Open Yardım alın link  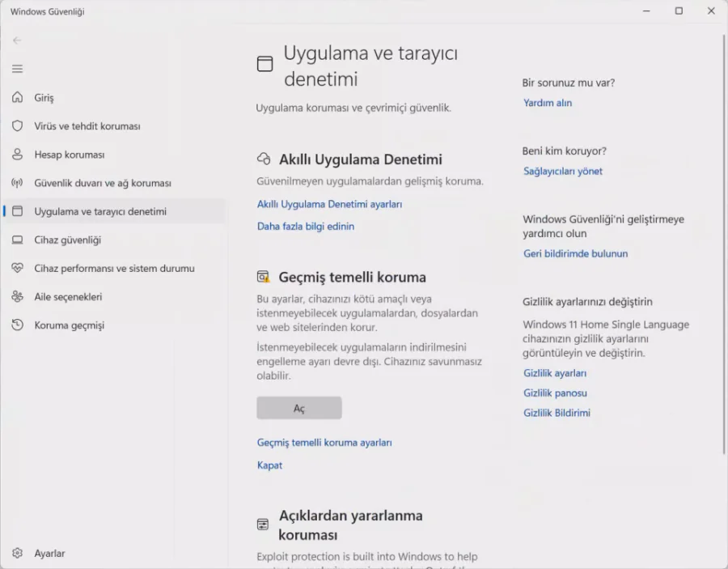(x=548, y=103)
